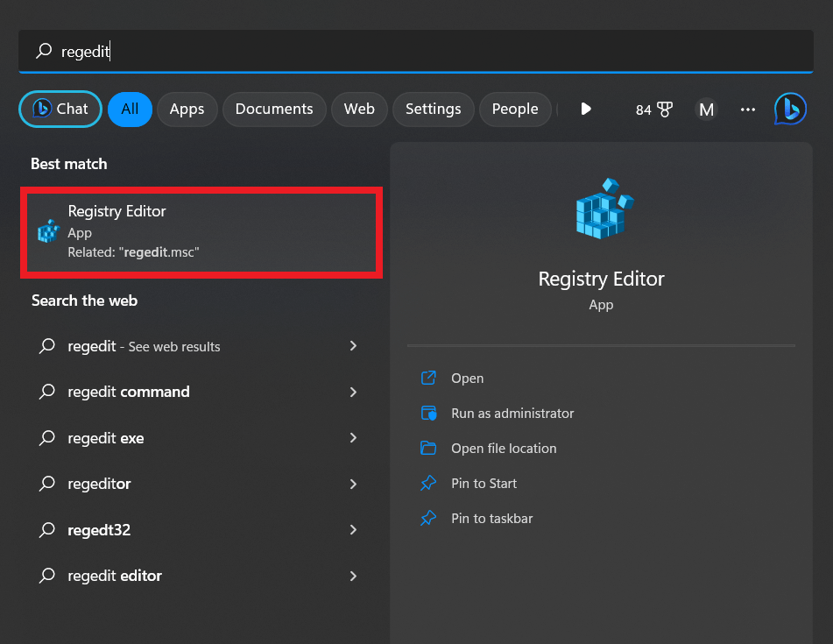
Task: Expand the 'regedit editor' chevron
Action: (x=353, y=576)
